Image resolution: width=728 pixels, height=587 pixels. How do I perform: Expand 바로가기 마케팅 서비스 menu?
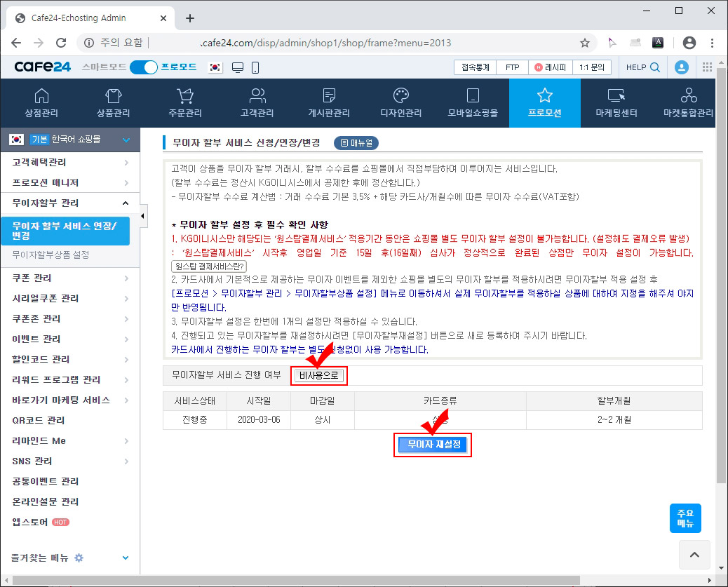pos(70,400)
